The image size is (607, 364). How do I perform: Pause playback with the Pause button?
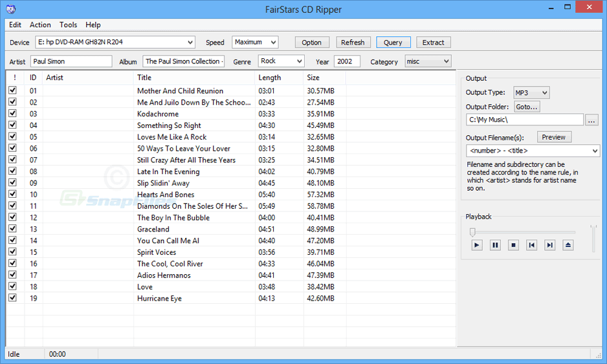click(x=495, y=245)
